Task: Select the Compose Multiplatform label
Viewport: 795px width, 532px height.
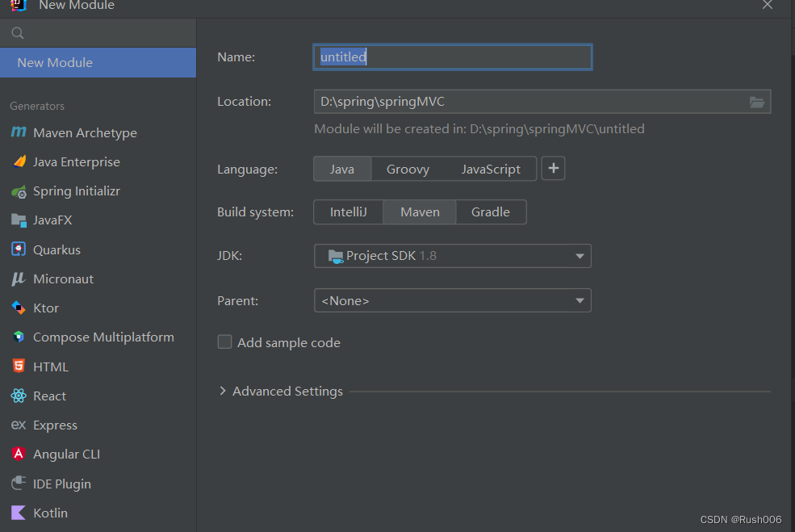Action: [103, 337]
